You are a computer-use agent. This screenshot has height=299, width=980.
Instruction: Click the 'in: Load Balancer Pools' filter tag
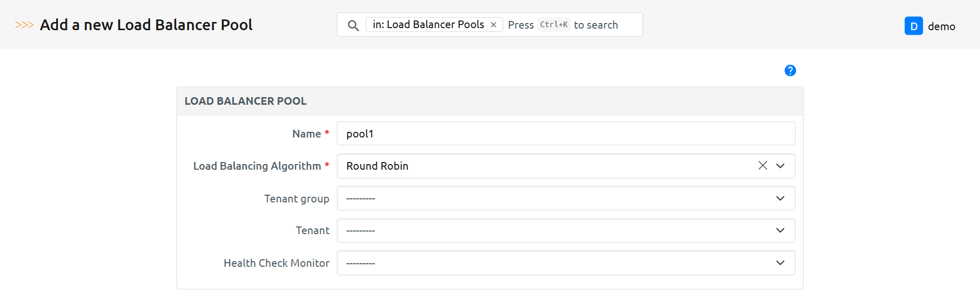pyautogui.click(x=428, y=25)
